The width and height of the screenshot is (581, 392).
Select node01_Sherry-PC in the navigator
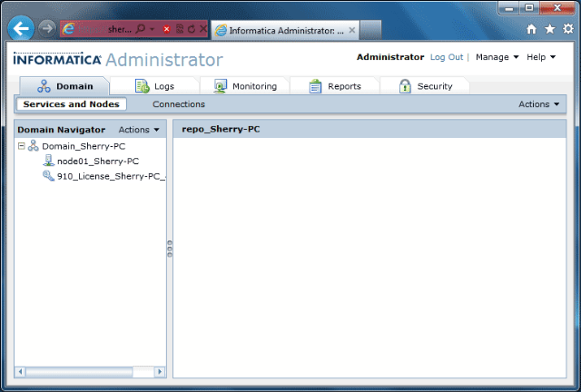coord(98,162)
